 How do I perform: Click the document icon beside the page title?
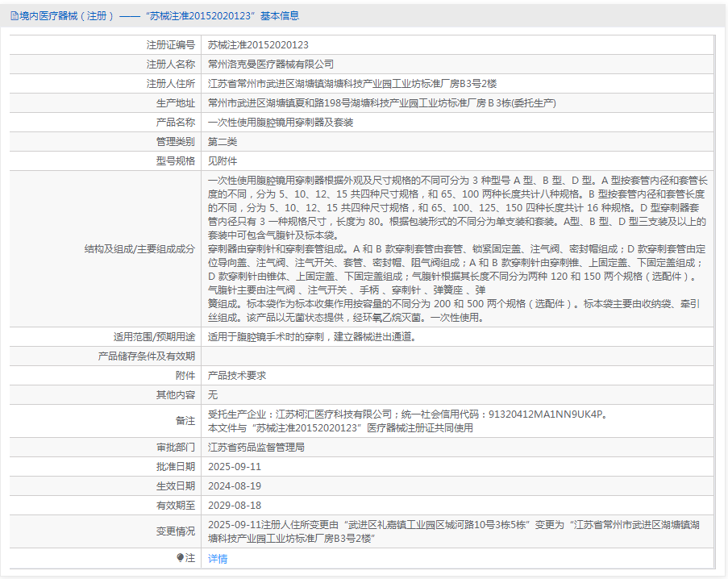tap(15, 16)
